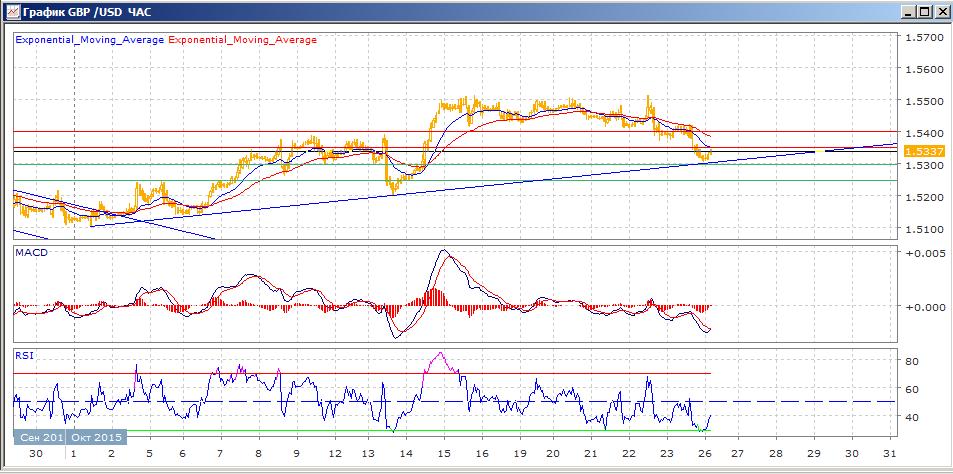Select the RSI indicator label
The image size is (953, 474).
pyautogui.click(x=22, y=356)
